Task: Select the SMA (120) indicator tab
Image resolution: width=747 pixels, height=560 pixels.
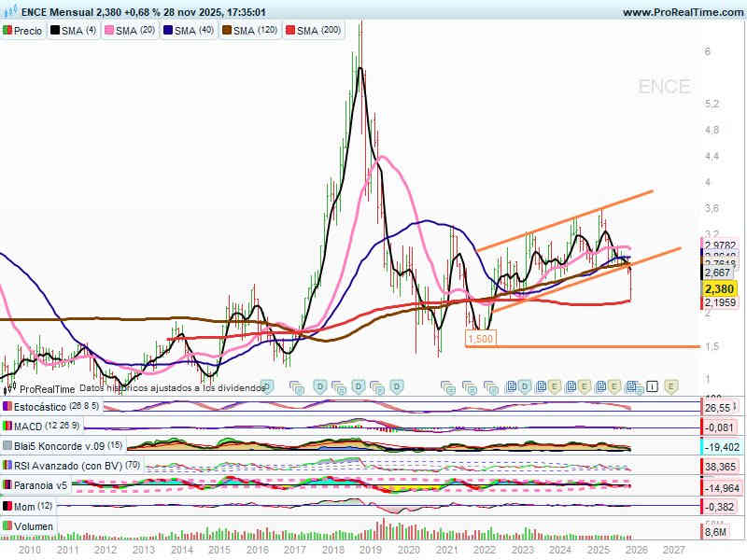Action: [x=255, y=31]
